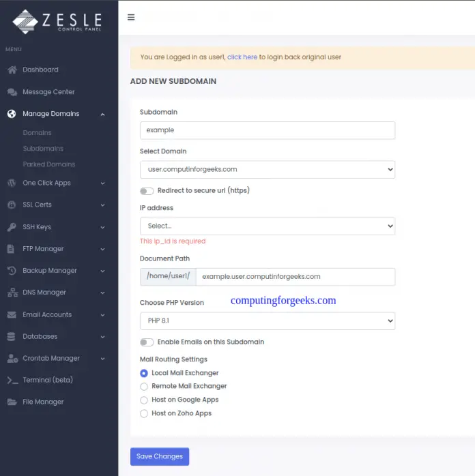Choose Host on Google Apps option
This screenshot has width=475, height=476.
[144, 400]
